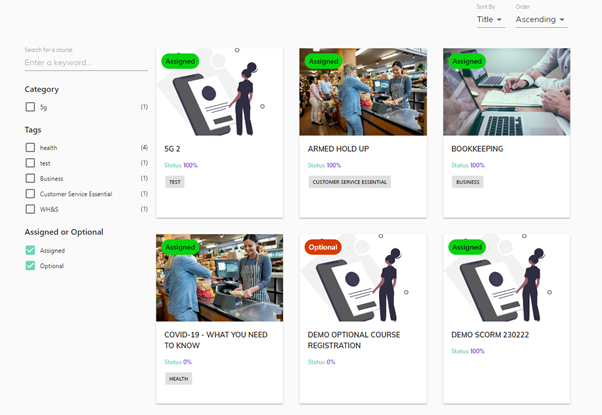602x415 pixels.
Task: Click the Assigned badge on Armed Hold Up
Action: (x=324, y=61)
